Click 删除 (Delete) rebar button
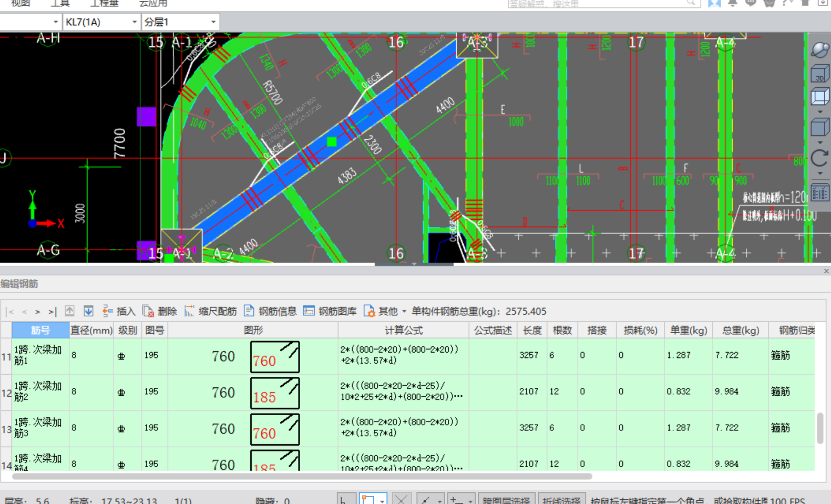 pyautogui.click(x=160, y=311)
